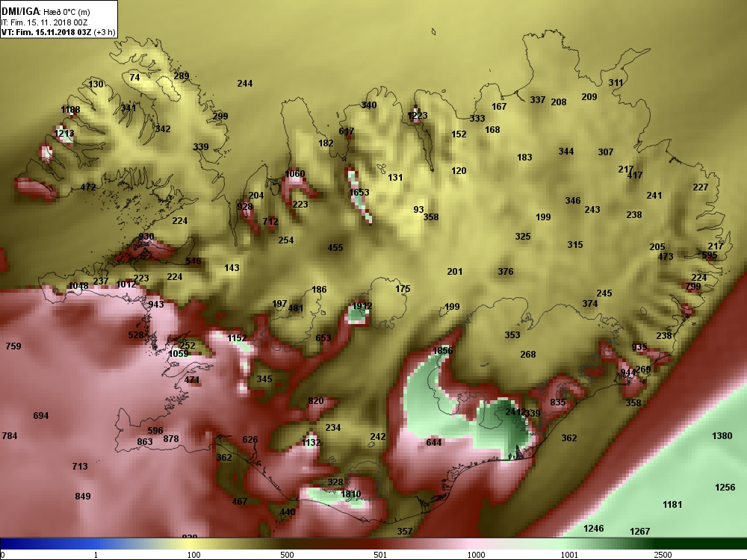Select the map value 1912
Viewport: 747px width, 560px height.
(362, 306)
